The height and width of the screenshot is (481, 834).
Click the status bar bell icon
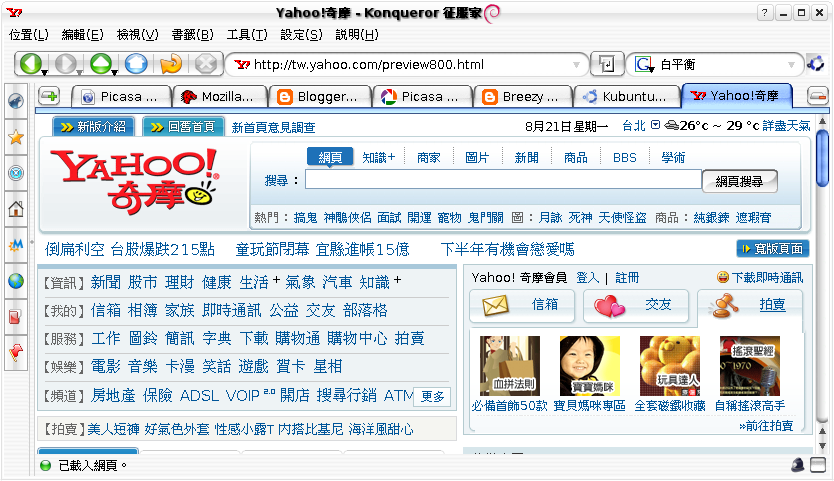tap(798, 465)
